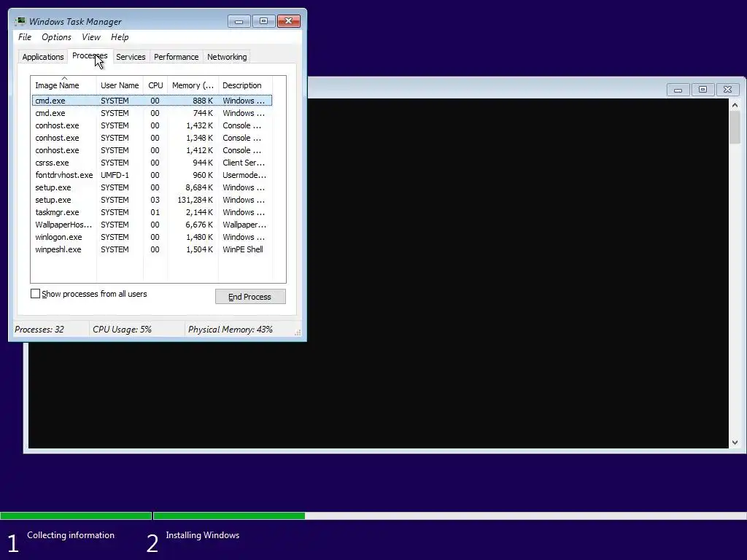Screen dimensions: 747x560
Task: Click the Collecting information progress bar
Action: (x=76, y=516)
